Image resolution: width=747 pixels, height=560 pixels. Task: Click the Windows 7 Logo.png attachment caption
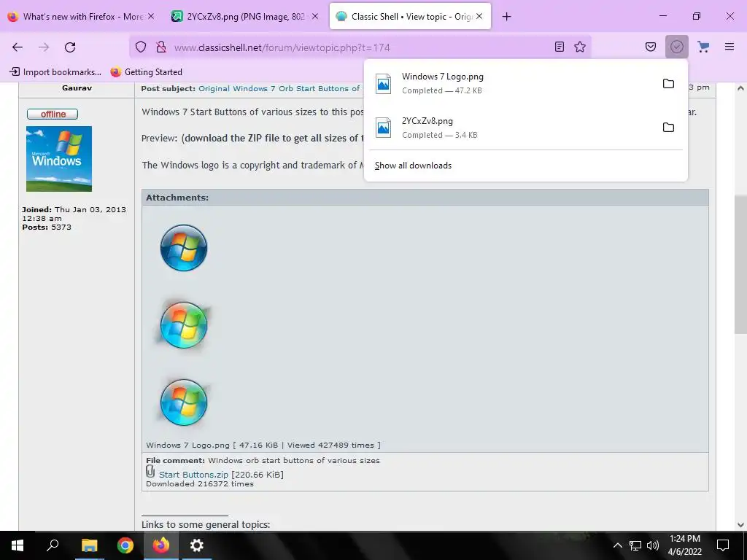263,446
